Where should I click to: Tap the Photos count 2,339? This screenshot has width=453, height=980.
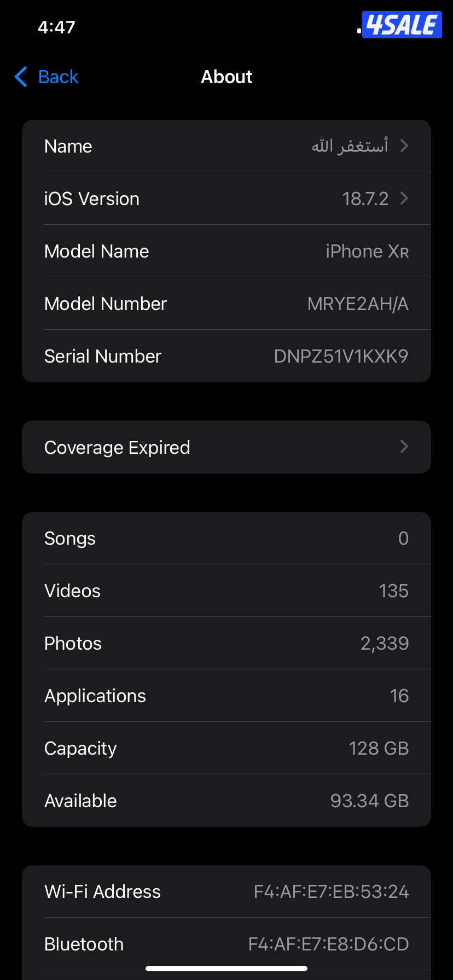(385, 643)
